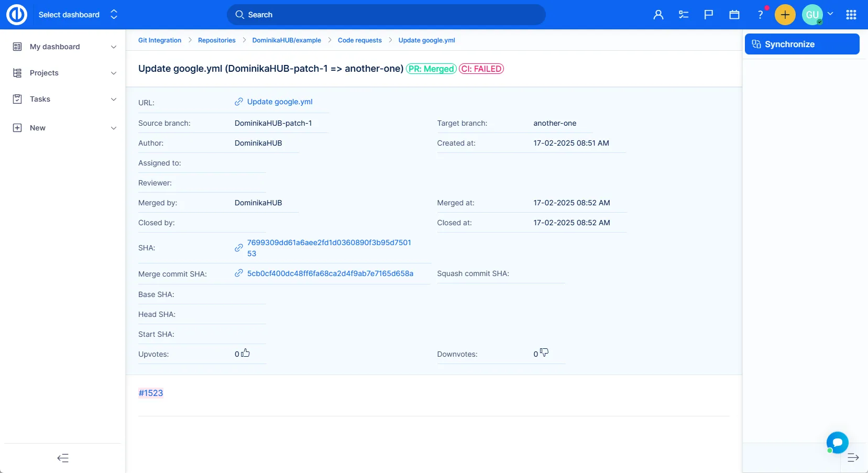Open the task list icon in header
Screen dimensions: 868x473
pyautogui.click(x=684, y=15)
